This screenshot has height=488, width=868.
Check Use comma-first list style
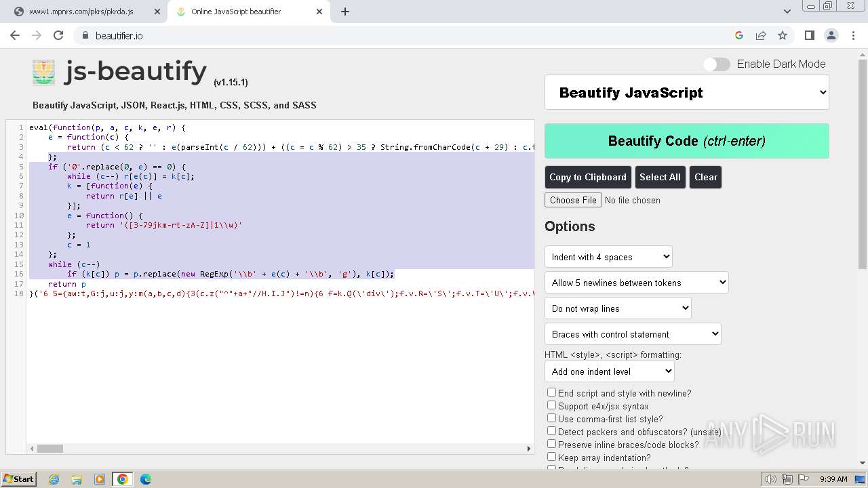(x=551, y=418)
